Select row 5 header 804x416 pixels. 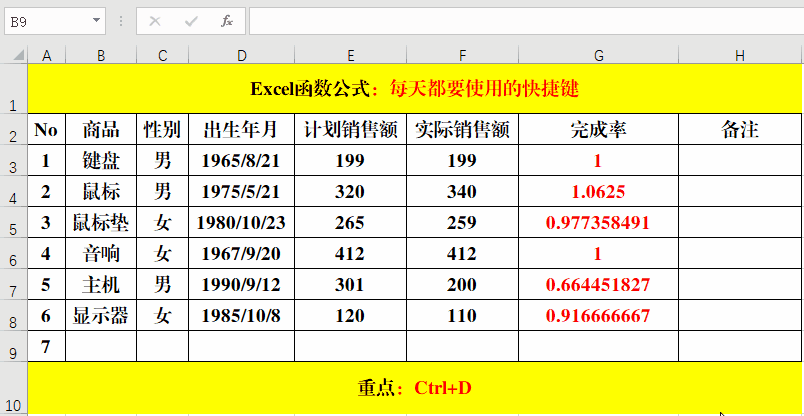tap(14, 223)
